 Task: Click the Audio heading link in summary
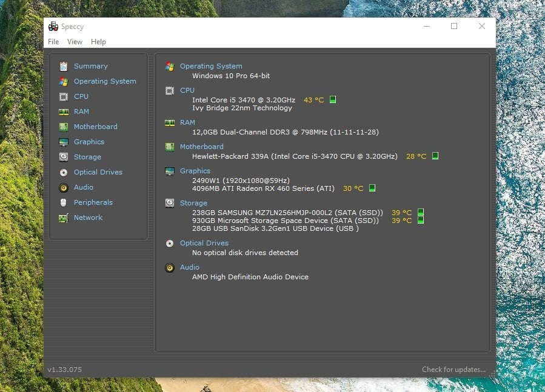tap(189, 267)
